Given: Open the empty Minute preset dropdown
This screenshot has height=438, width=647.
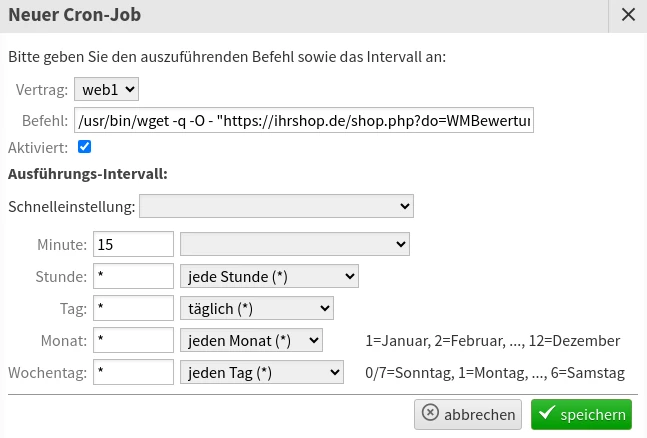Looking at the screenshot, I should point(295,244).
